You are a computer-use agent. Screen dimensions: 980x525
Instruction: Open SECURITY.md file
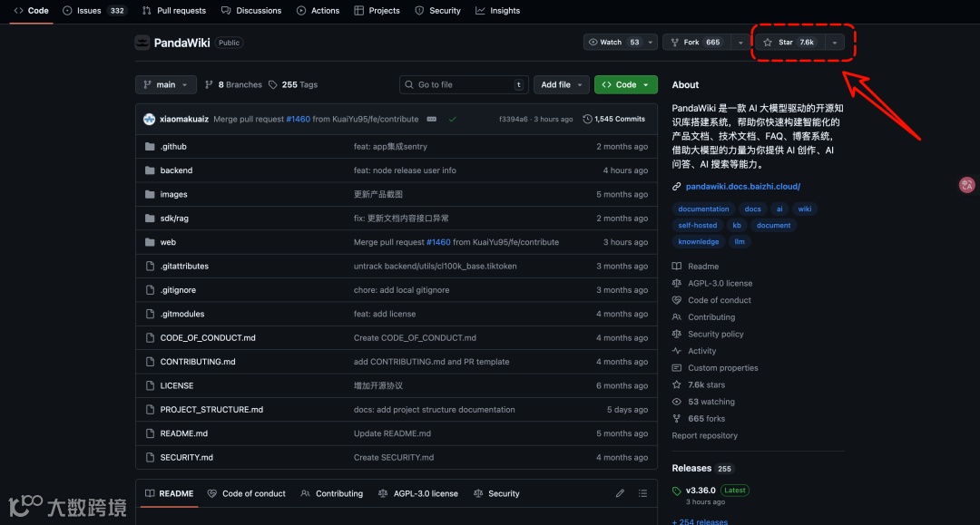(186, 458)
